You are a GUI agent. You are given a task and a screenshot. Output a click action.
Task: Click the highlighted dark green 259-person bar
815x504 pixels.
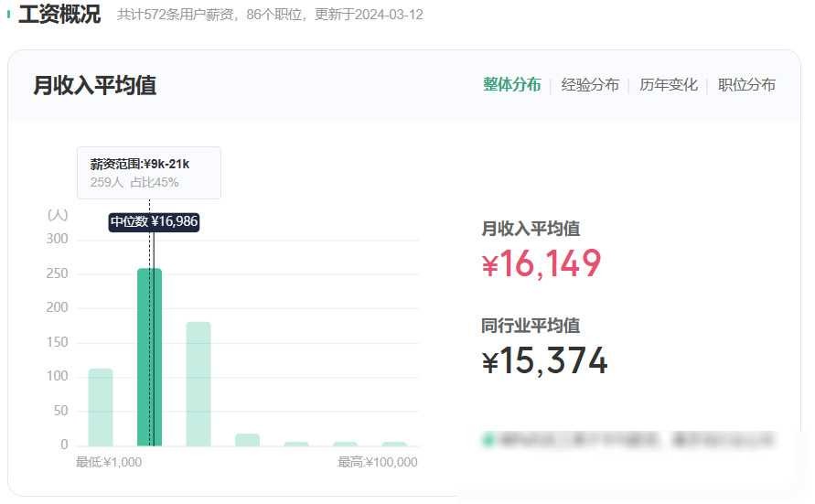[149, 357]
